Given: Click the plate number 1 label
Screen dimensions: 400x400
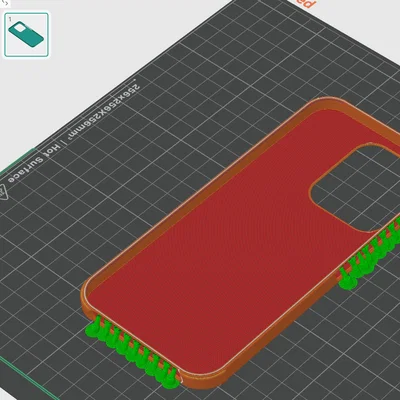Looking at the screenshot, I should (x=10, y=19).
